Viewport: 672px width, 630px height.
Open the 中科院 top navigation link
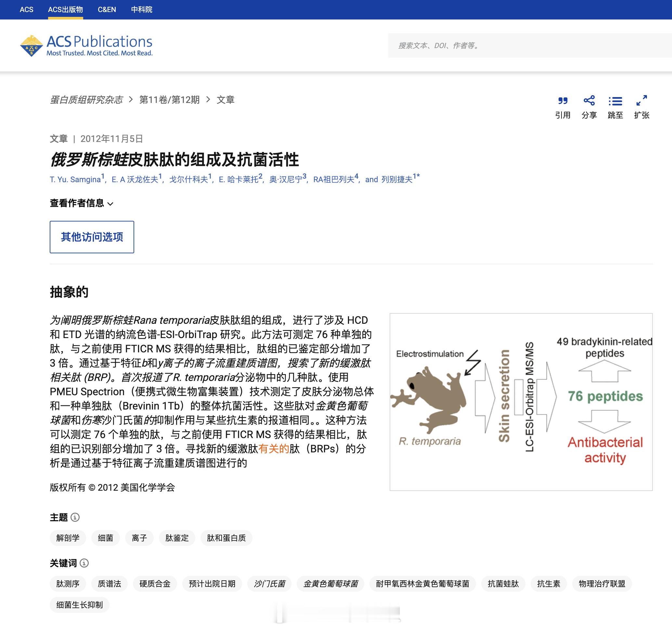point(142,9)
